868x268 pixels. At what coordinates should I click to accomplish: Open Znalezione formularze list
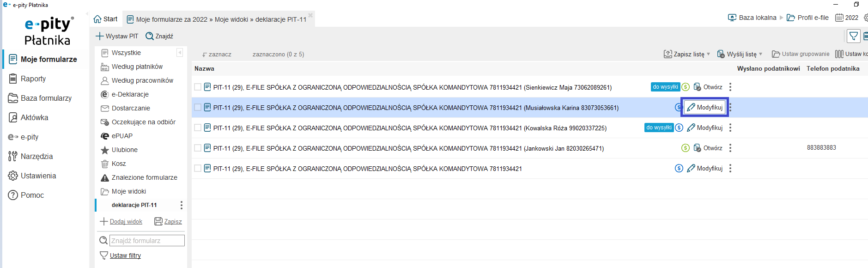pos(139,177)
